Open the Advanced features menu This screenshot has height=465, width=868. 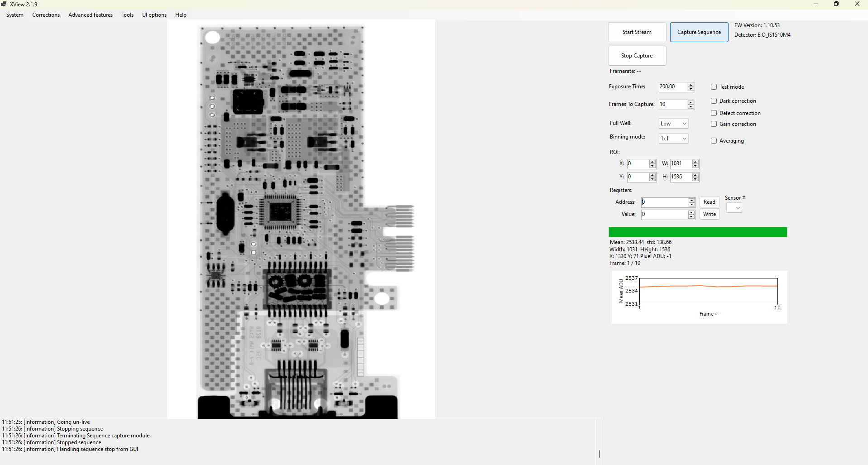coord(91,15)
